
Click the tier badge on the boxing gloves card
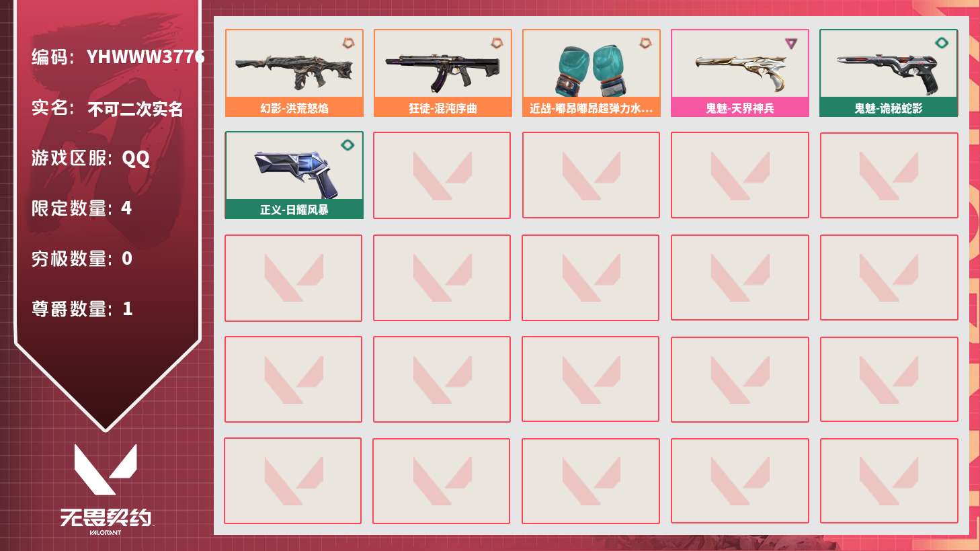click(645, 43)
